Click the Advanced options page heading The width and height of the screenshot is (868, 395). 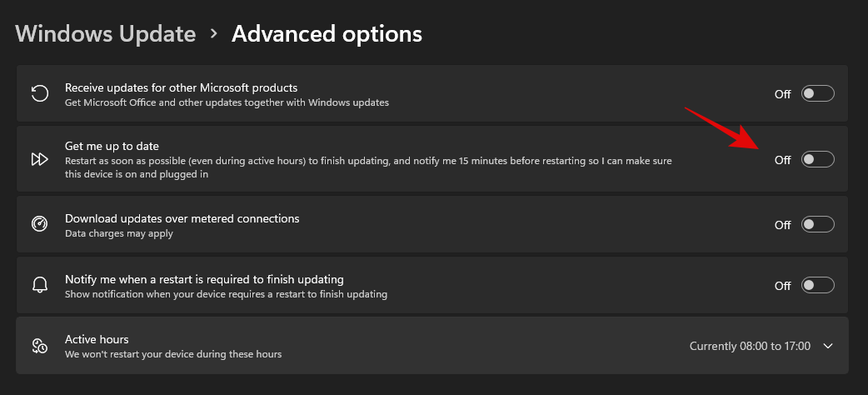click(327, 34)
